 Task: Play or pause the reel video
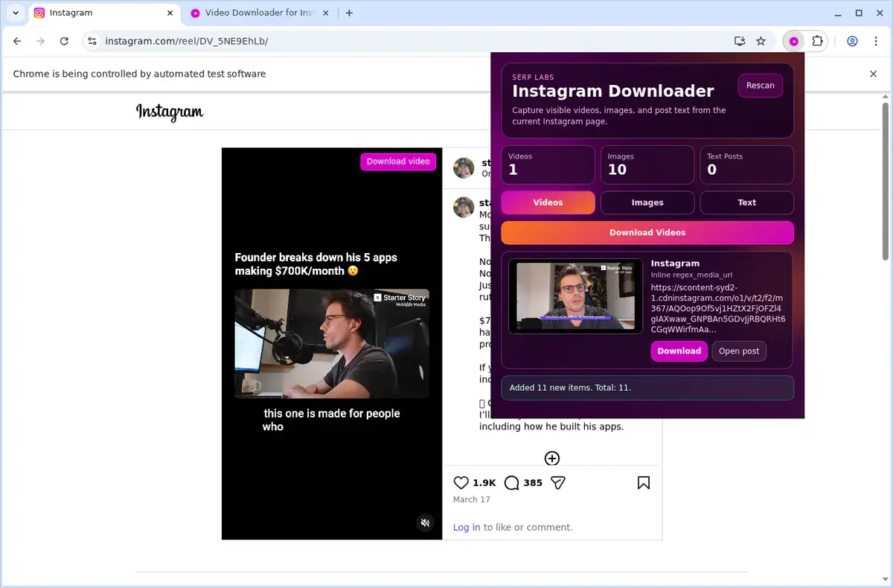click(x=332, y=343)
